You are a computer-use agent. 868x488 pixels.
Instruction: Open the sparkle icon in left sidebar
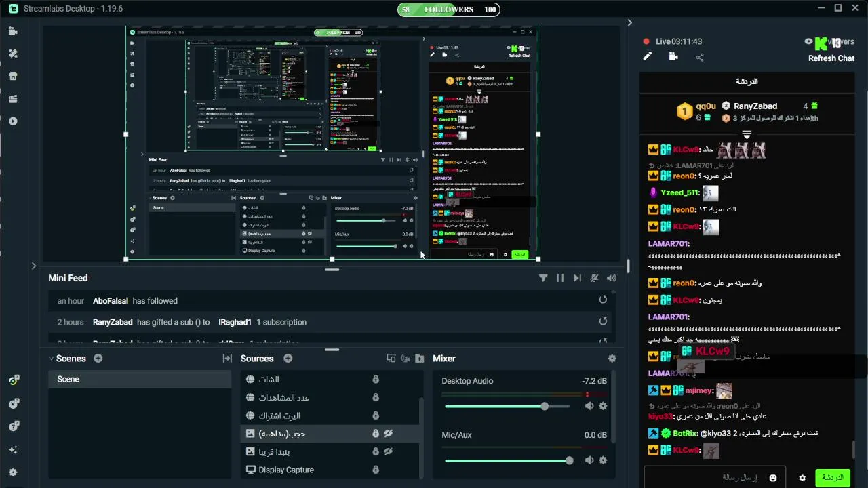tap(13, 449)
